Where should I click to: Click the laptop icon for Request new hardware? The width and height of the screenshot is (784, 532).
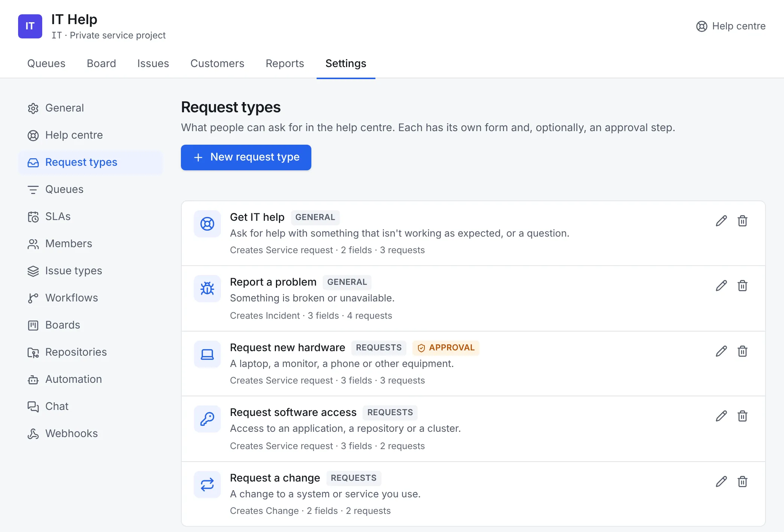coord(207,354)
